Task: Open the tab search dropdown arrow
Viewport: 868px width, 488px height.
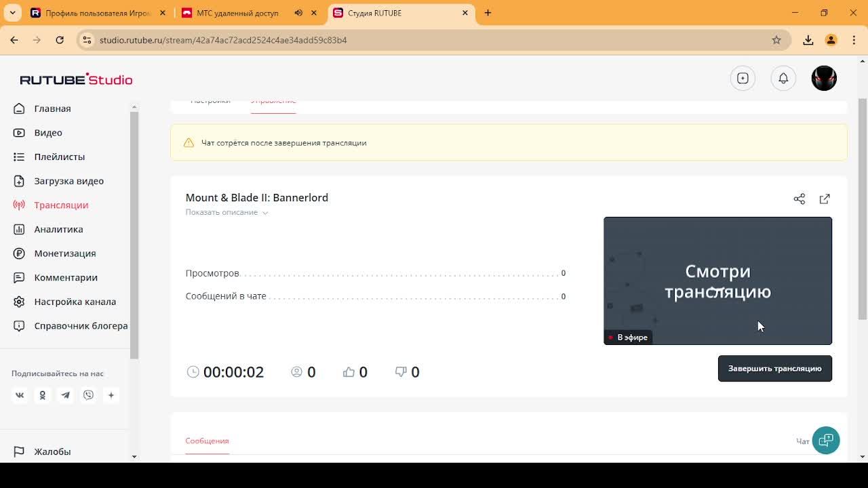Action: pos(13,13)
